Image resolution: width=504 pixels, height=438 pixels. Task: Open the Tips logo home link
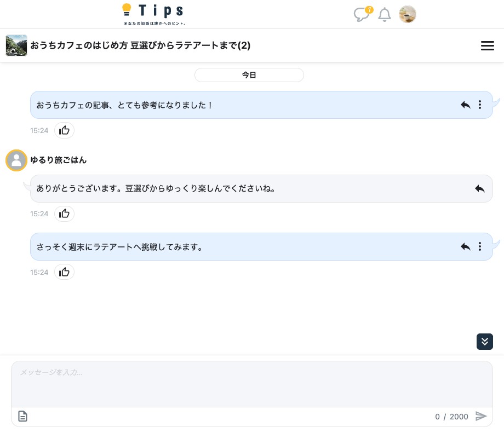[x=153, y=14]
